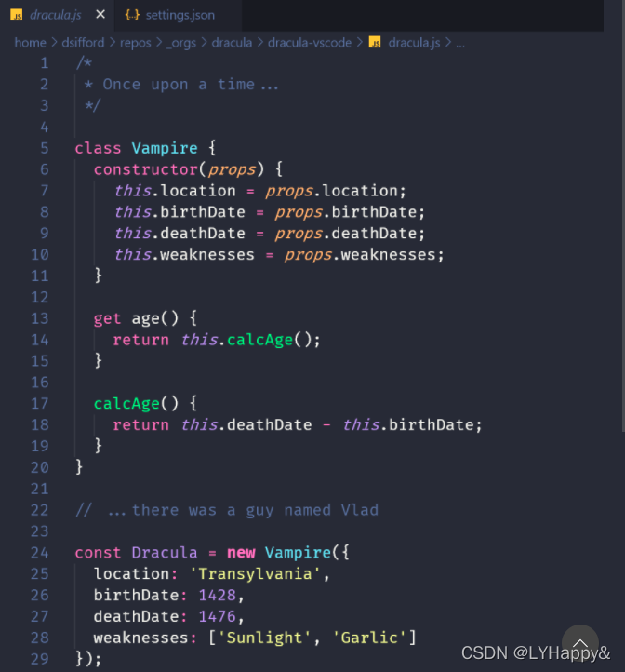Screen dimensions: 625x672
Task: Click the number 1476
Action: [218, 617]
